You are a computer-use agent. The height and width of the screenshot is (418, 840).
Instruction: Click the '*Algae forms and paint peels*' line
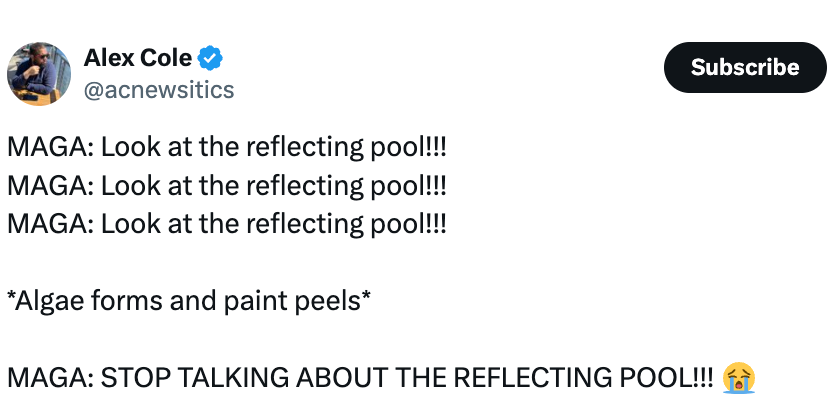[x=189, y=301]
